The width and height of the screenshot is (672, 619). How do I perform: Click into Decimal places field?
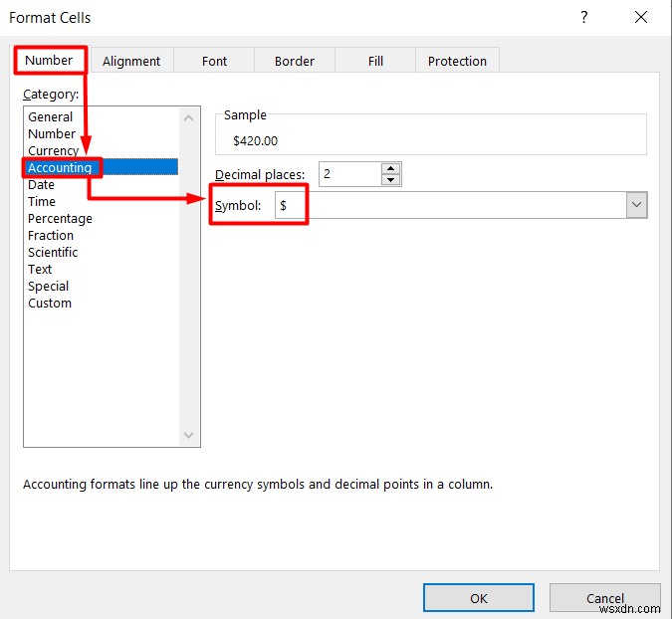tap(349, 174)
